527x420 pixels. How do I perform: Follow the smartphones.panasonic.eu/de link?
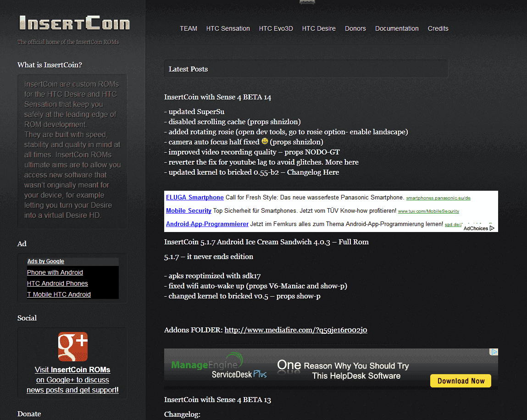[438, 198]
